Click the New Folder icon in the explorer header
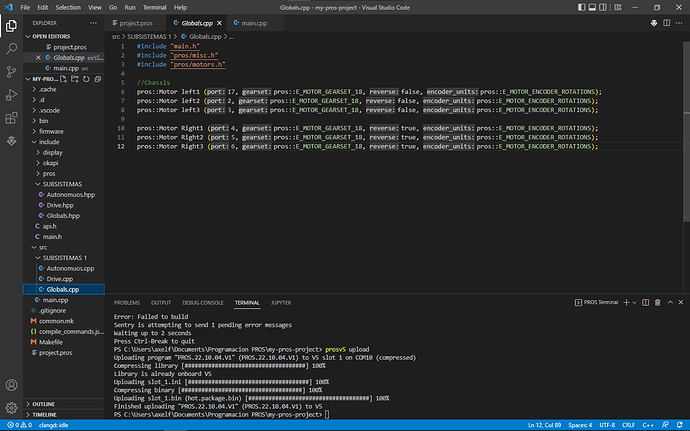Viewport: 690px width, 431px height. [75, 79]
